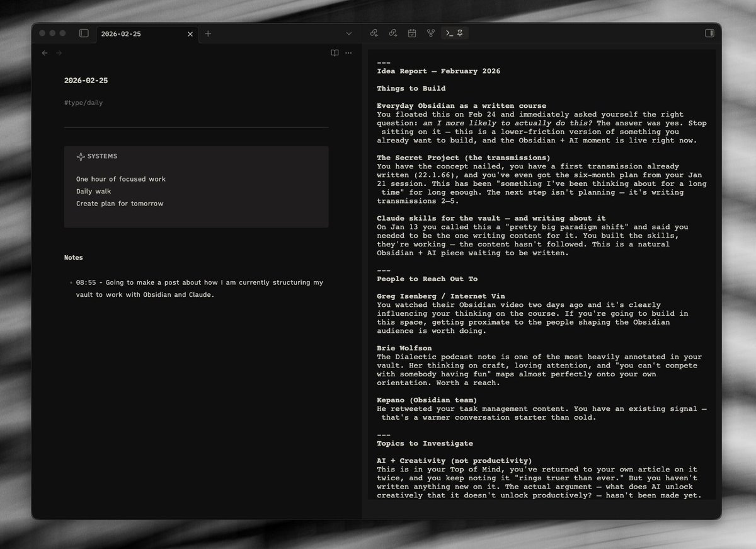Screen dimensions: 756x549
Task: Select the 2026-02-25 tab
Action: coord(147,34)
